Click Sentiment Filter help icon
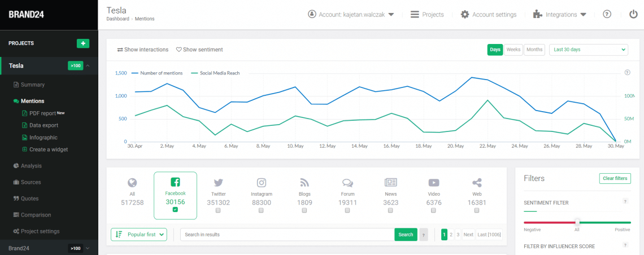 625,201
